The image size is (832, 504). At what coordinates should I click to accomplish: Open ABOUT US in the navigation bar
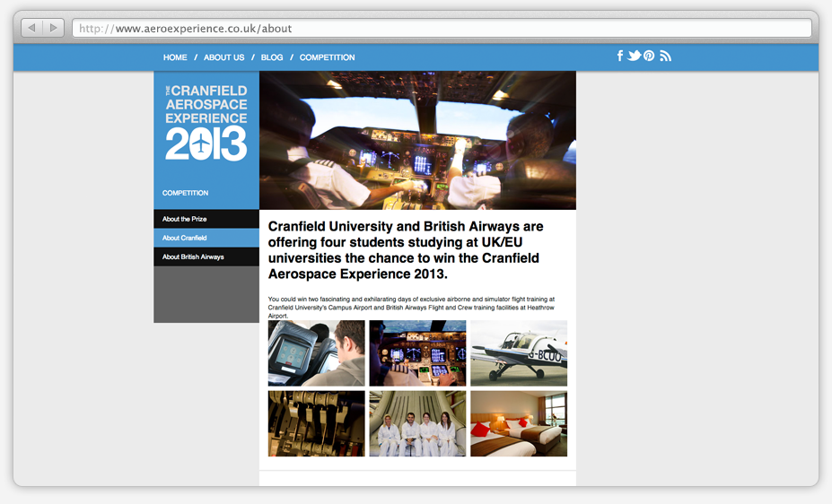pyautogui.click(x=223, y=57)
